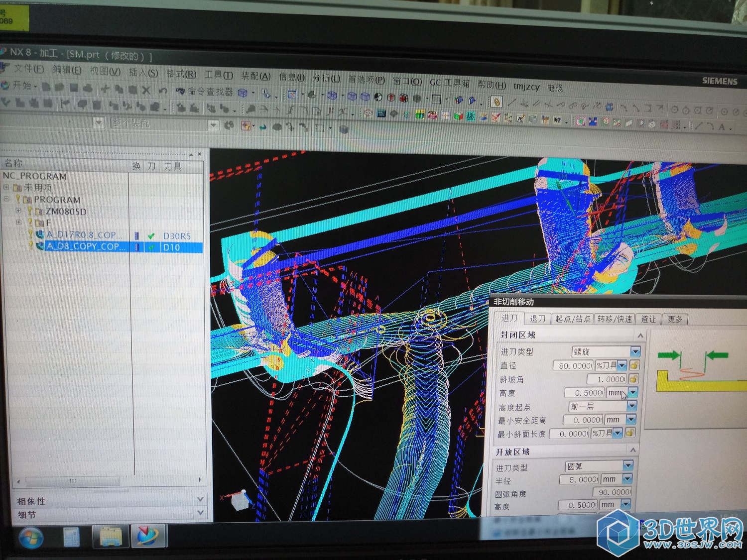Click the undo arrow icon
Viewport: 747px width, 560px height.
click(x=163, y=91)
